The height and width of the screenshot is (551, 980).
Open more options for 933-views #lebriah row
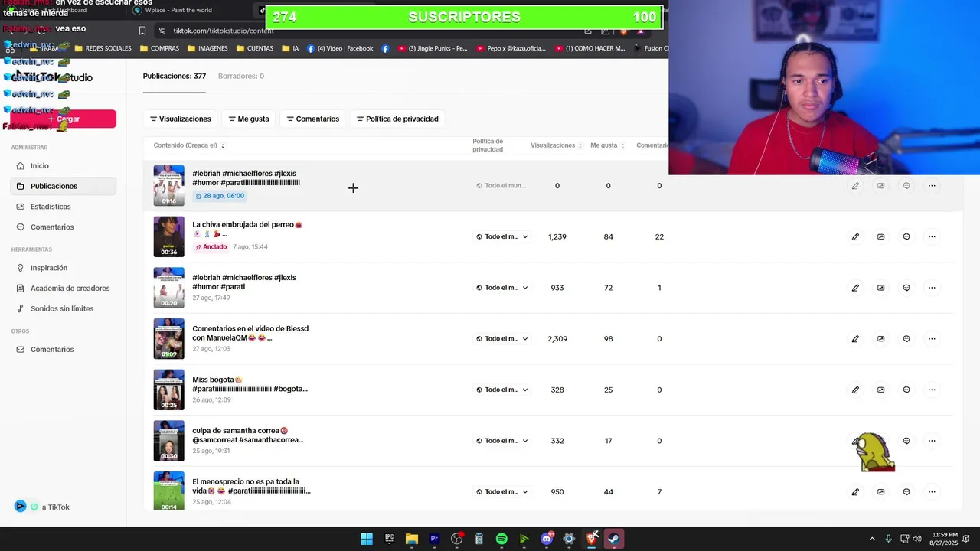click(932, 288)
